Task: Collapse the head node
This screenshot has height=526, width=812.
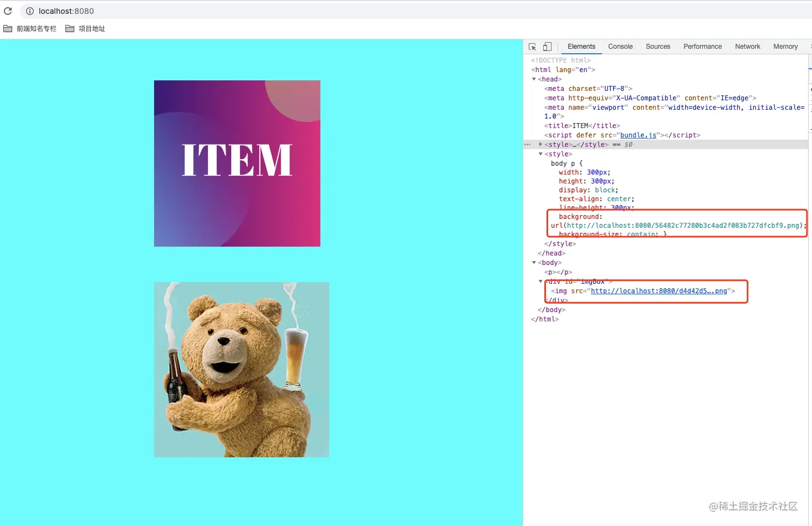Action: (534, 79)
